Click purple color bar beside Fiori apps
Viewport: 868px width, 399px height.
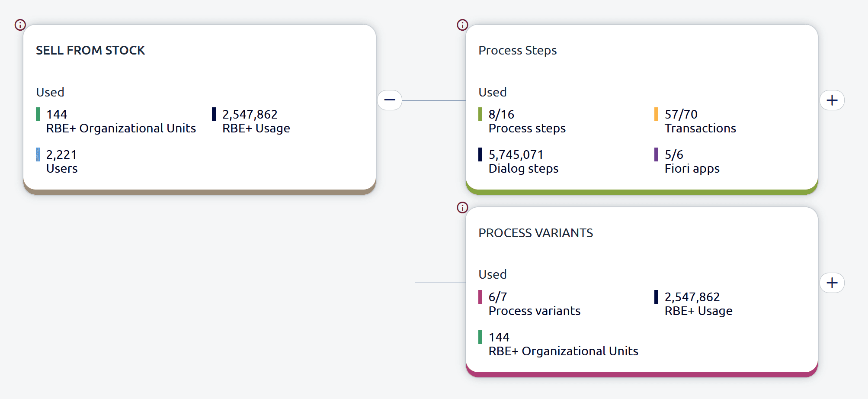[x=656, y=154]
